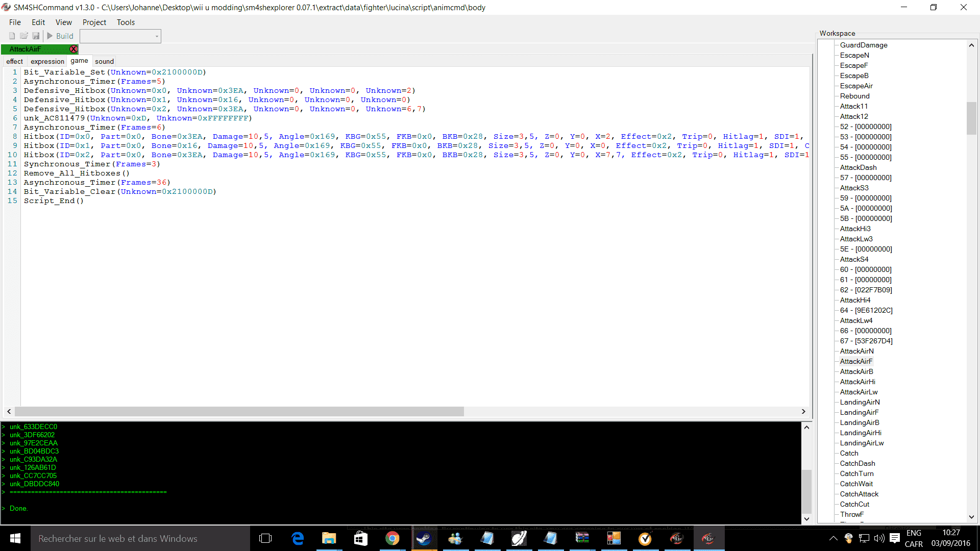Click the New file toolbar icon
The image size is (980, 551).
[x=12, y=36]
